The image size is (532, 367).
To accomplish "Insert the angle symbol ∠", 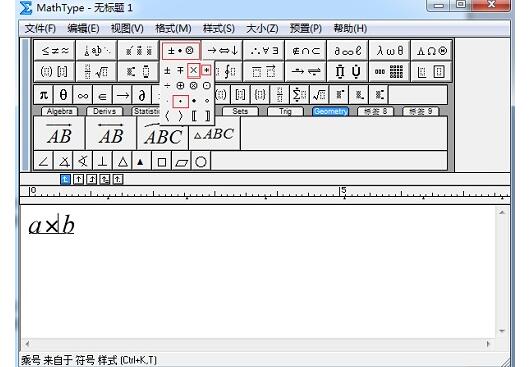I will point(43,161).
